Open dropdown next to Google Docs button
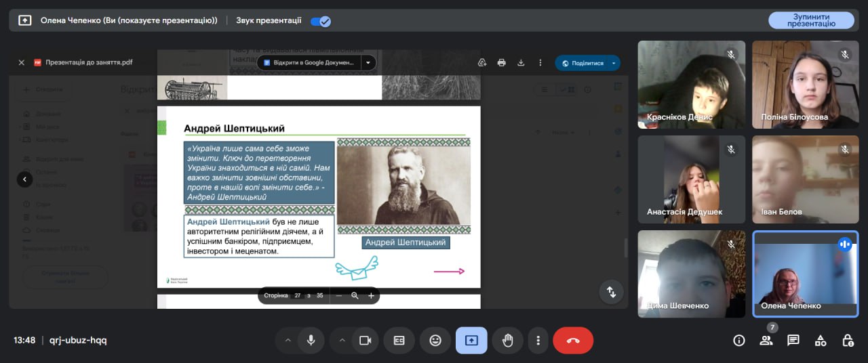This screenshot has width=868, height=363. pos(368,62)
